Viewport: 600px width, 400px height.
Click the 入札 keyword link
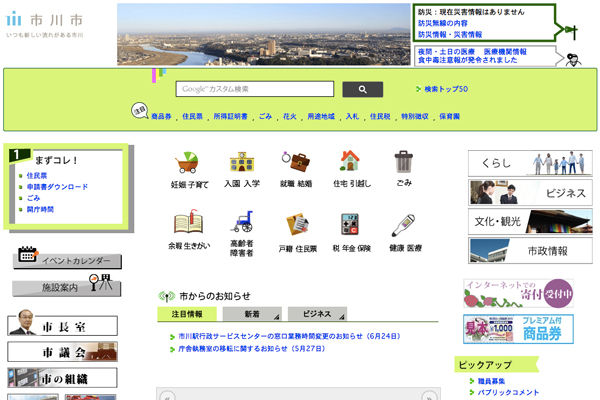[352, 116]
